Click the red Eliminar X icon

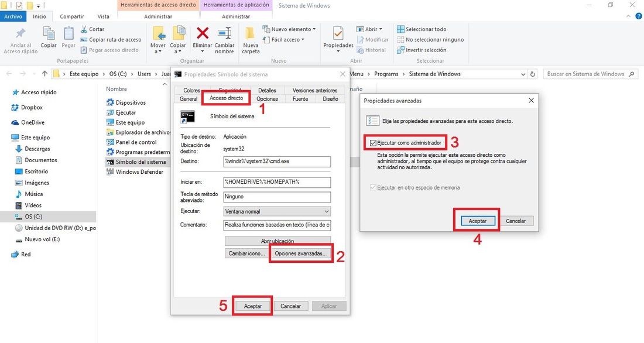tap(203, 33)
